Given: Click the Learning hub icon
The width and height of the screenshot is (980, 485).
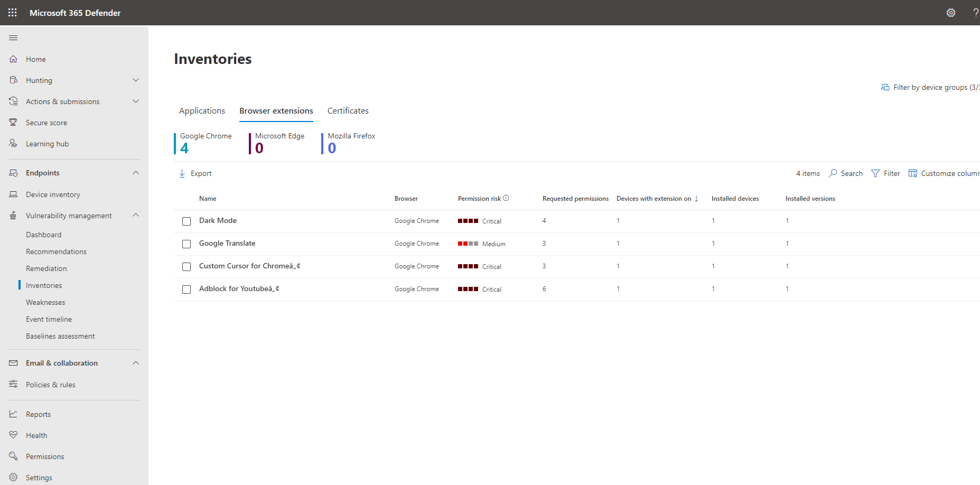Looking at the screenshot, I should 13,144.
